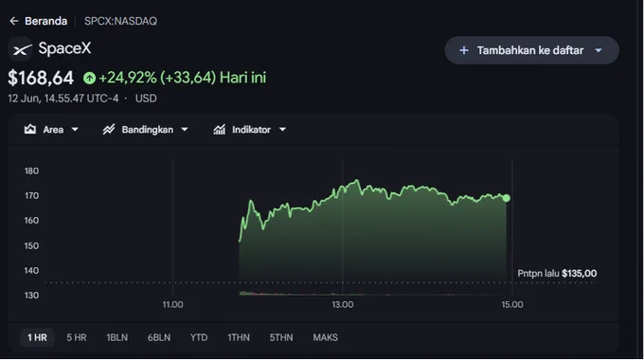The image size is (644, 360).
Task: Click the Indikator chart icon
Action: pyautogui.click(x=220, y=130)
